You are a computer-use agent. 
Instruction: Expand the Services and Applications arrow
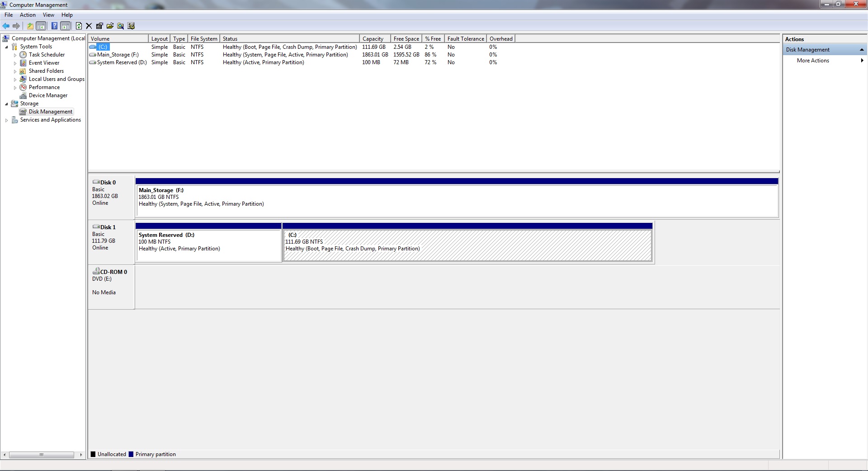[x=6, y=120]
